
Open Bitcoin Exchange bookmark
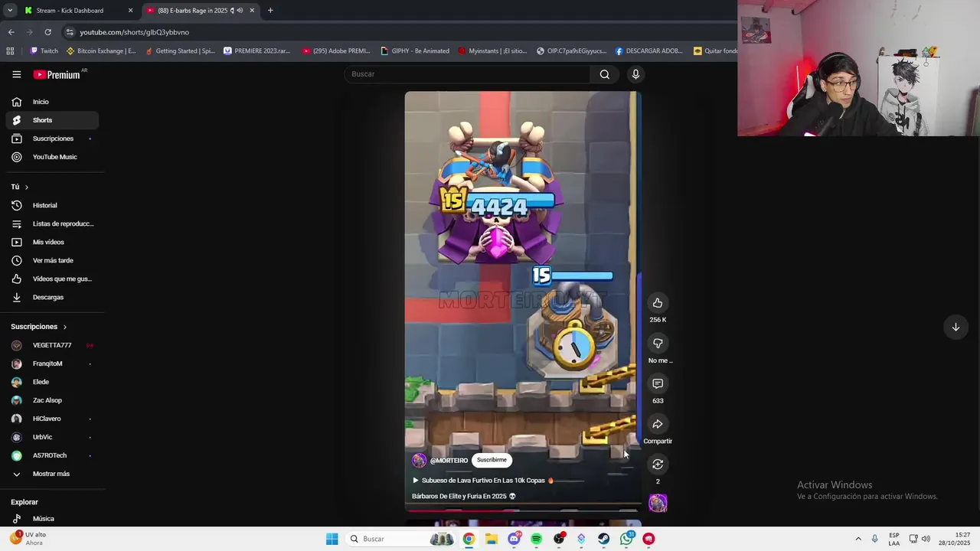click(x=101, y=51)
